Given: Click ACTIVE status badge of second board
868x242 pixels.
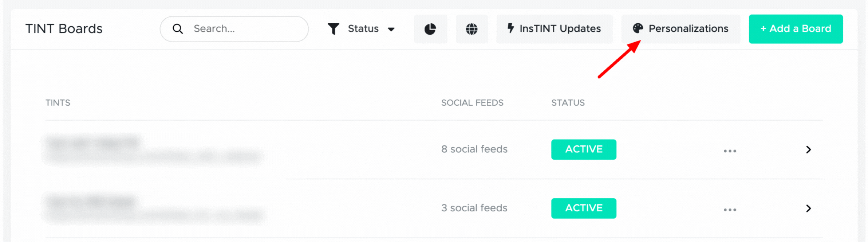Looking at the screenshot, I should pos(584,208).
